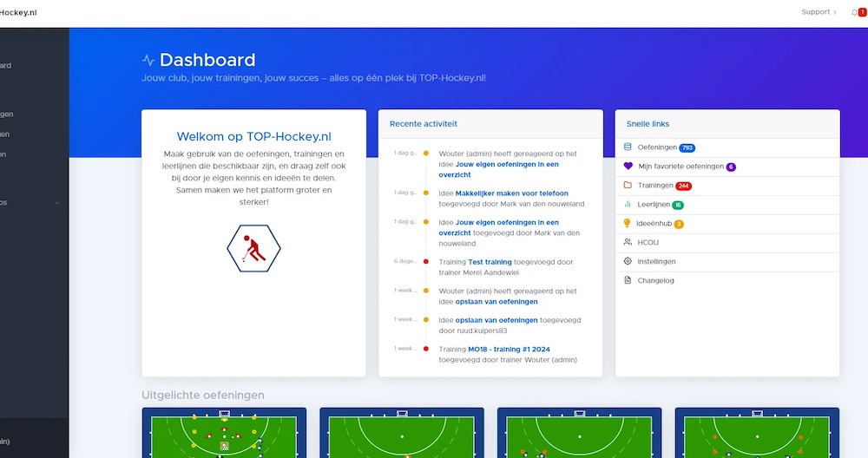Click the Instellingen gear icon
868x458 pixels.
pyautogui.click(x=628, y=261)
